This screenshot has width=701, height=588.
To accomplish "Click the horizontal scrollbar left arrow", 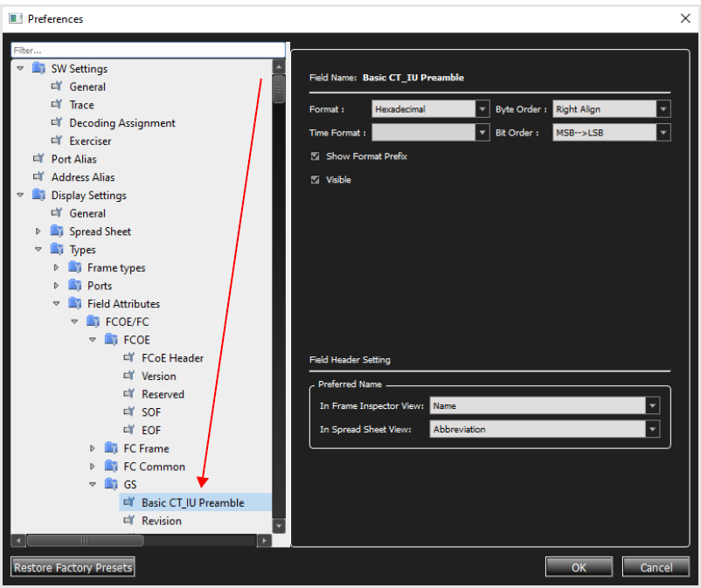I will coord(18,540).
